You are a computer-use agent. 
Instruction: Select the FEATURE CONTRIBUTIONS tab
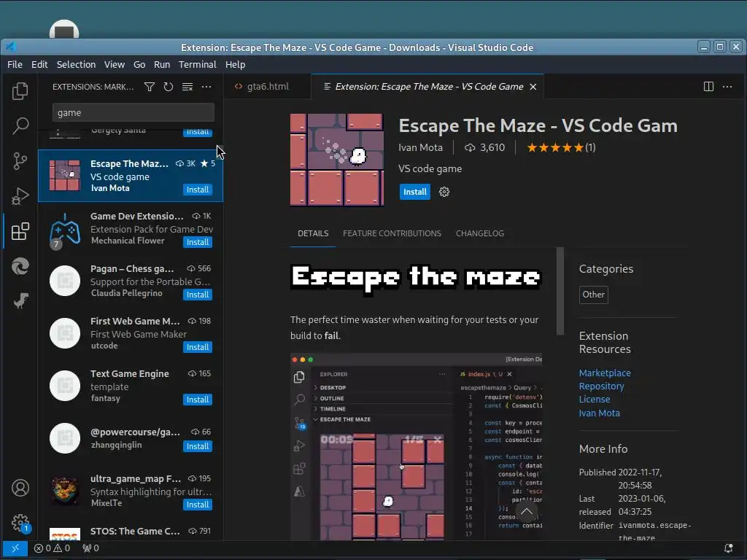click(392, 233)
